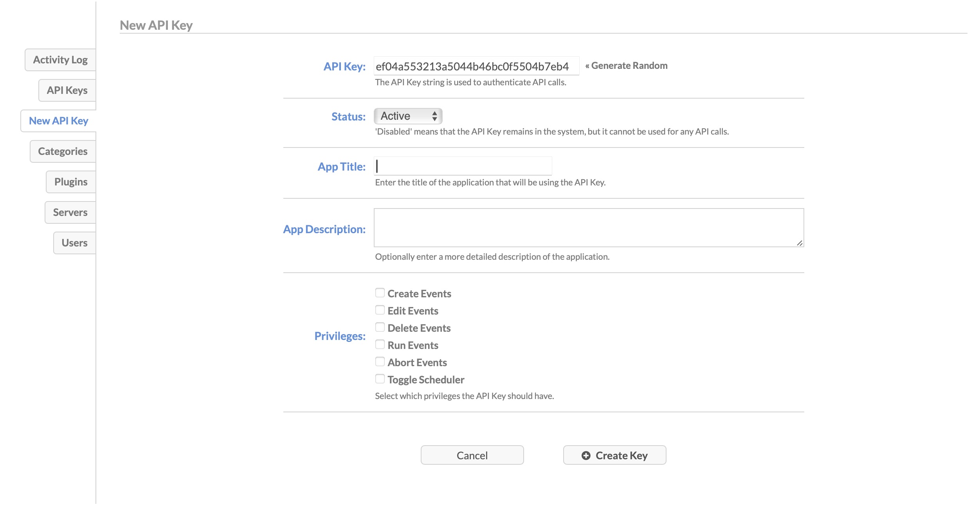Click the Cancel button
980x507 pixels.
click(x=472, y=455)
